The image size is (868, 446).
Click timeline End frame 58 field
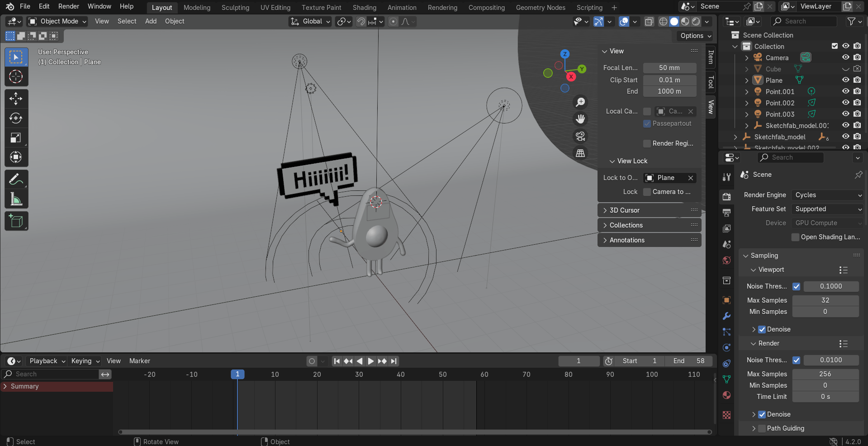pos(689,361)
